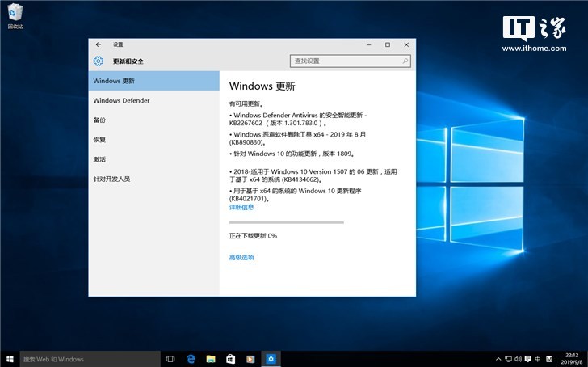The width and height of the screenshot is (588, 367).
Task: Open the Windows Start menu
Action: tap(10, 359)
